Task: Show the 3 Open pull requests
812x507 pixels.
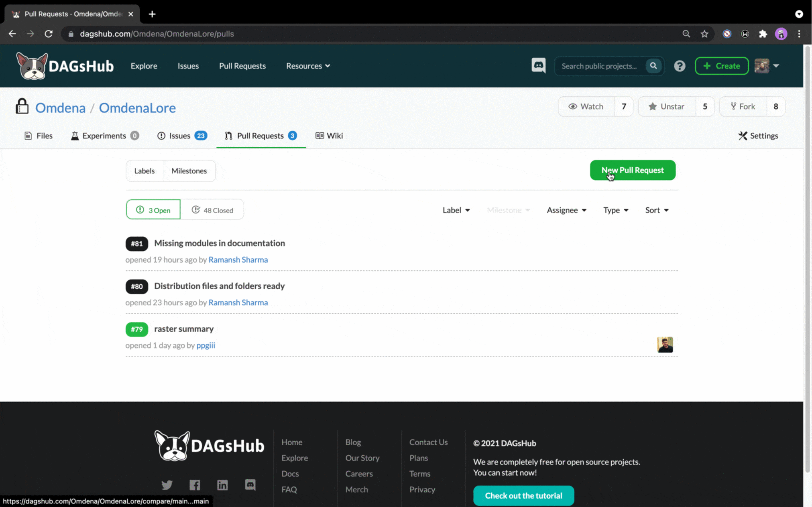Action: point(153,210)
